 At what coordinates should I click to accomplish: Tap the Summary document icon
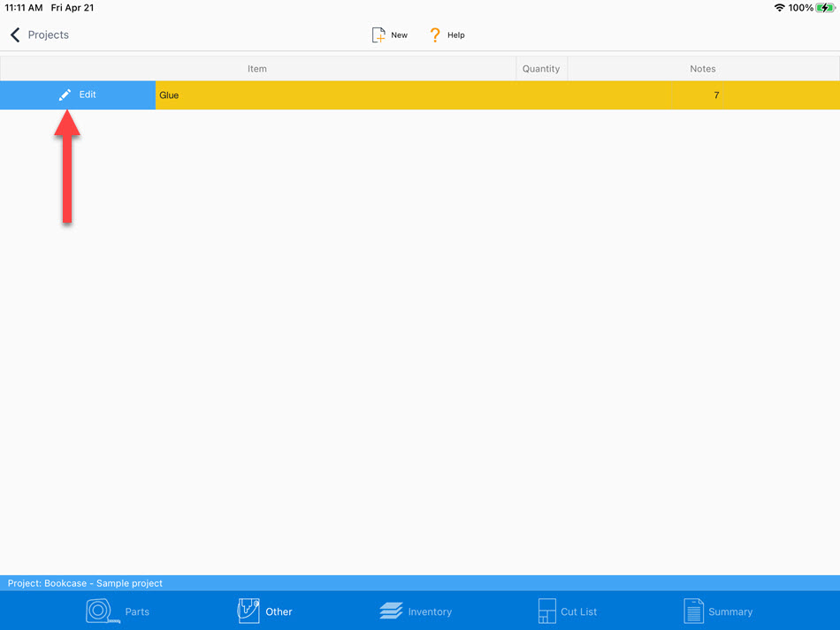point(693,611)
